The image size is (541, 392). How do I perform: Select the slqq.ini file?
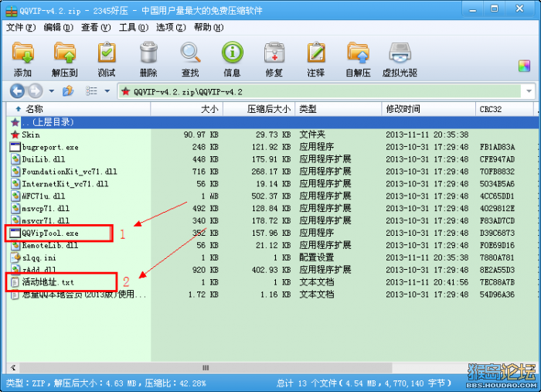(39, 257)
